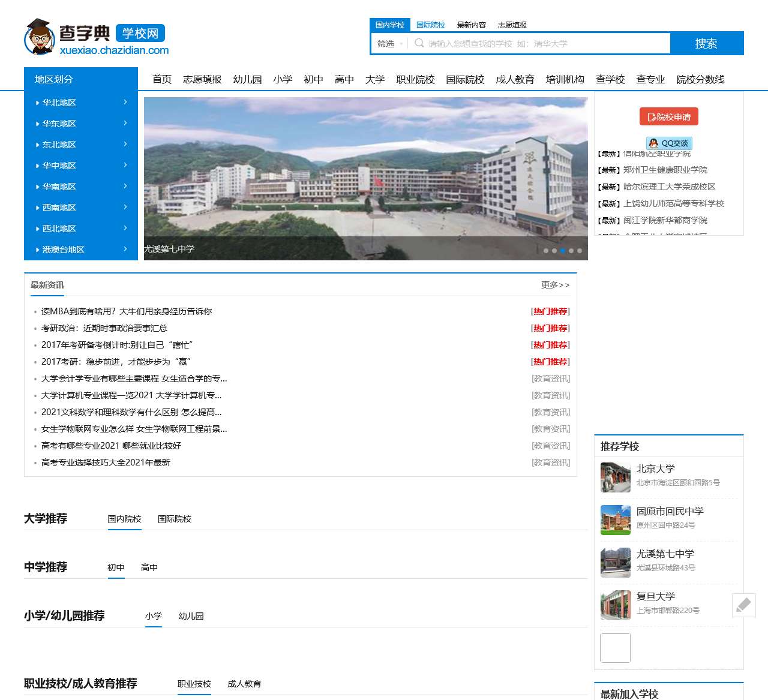
Task: Select 国际院校 tab under 大学推荐
Action: pyautogui.click(x=175, y=519)
